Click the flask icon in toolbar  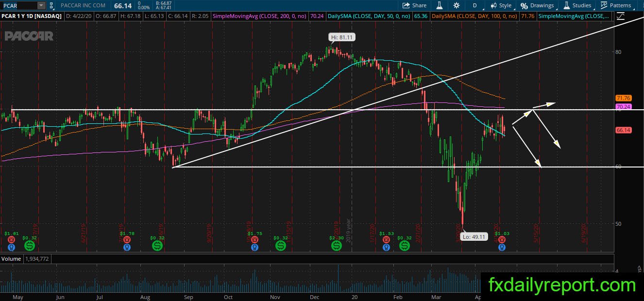(x=440, y=5)
